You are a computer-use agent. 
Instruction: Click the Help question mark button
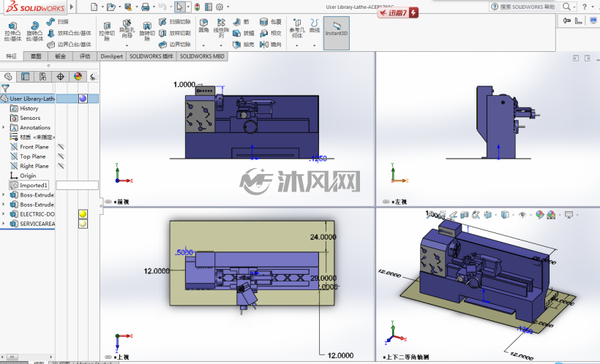tap(585, 7)
